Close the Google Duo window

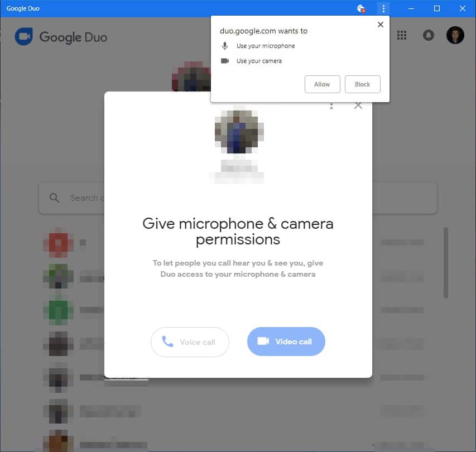[463, 8]
